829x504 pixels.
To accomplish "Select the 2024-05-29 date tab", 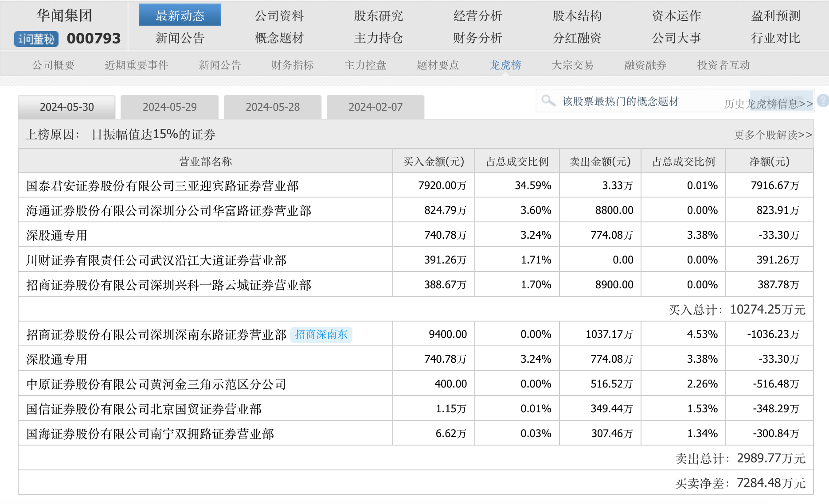I will click(170, 107).
